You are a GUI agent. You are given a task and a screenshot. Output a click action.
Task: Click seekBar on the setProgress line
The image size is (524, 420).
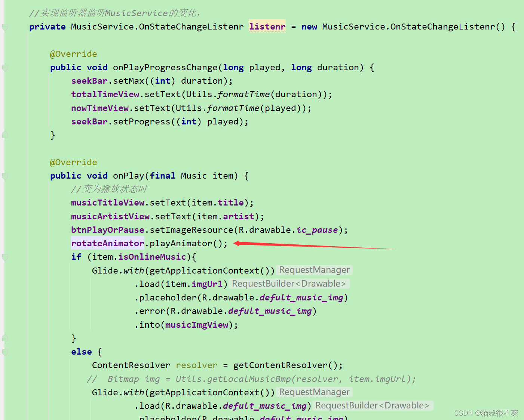click(x=89, y=122)
